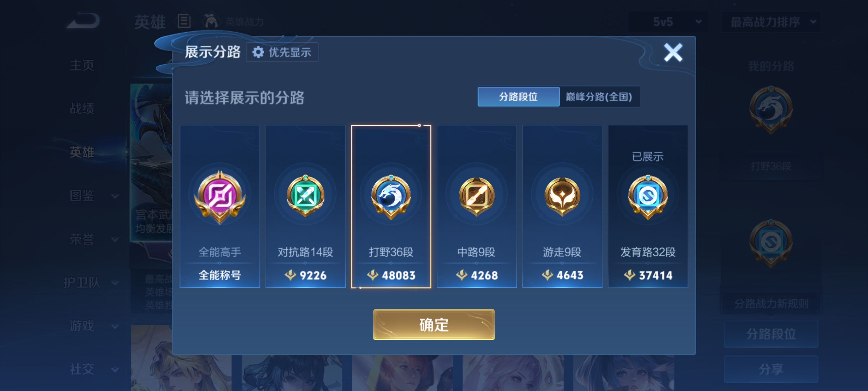868x391 pixels.
Task: Open the 5v5 mode dropdown
Action: [668, 22]
